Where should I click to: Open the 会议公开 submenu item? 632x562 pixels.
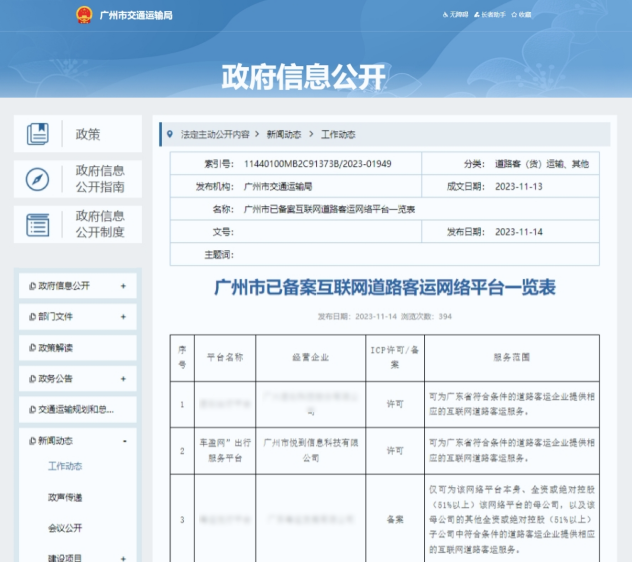(65, 528)
